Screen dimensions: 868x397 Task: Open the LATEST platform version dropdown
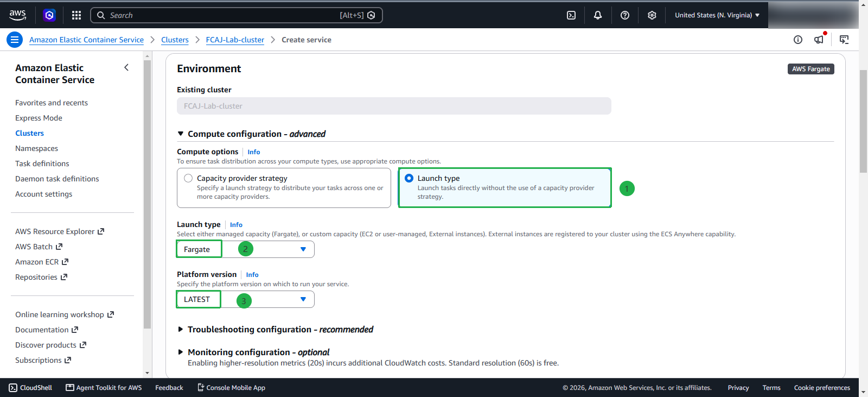click(246, 299)
